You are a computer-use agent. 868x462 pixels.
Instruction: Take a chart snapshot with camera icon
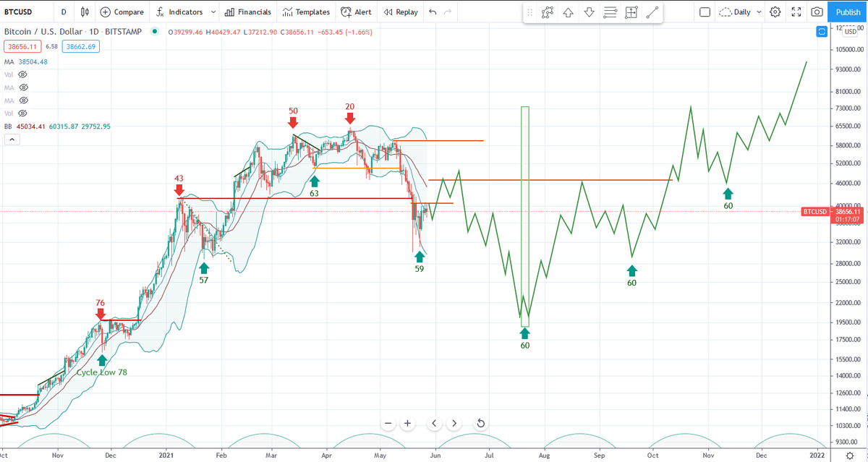click(x=817, y=12)
